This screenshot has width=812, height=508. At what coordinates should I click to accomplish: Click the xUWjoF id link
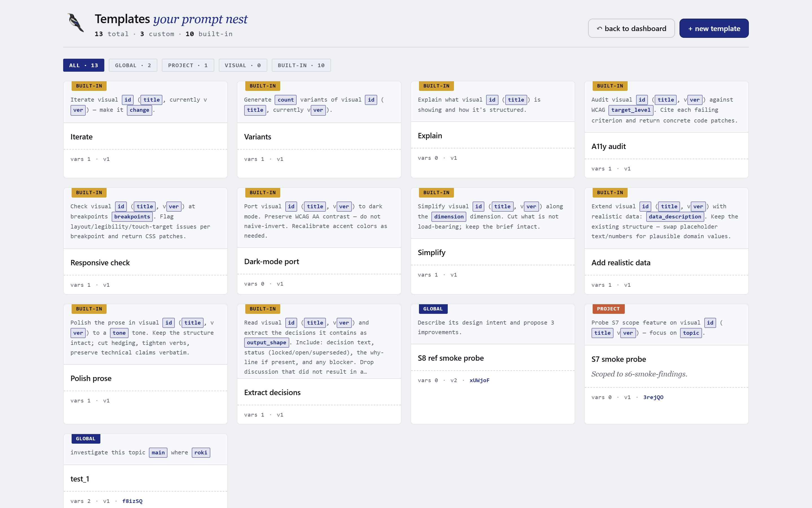click(479, 380)
